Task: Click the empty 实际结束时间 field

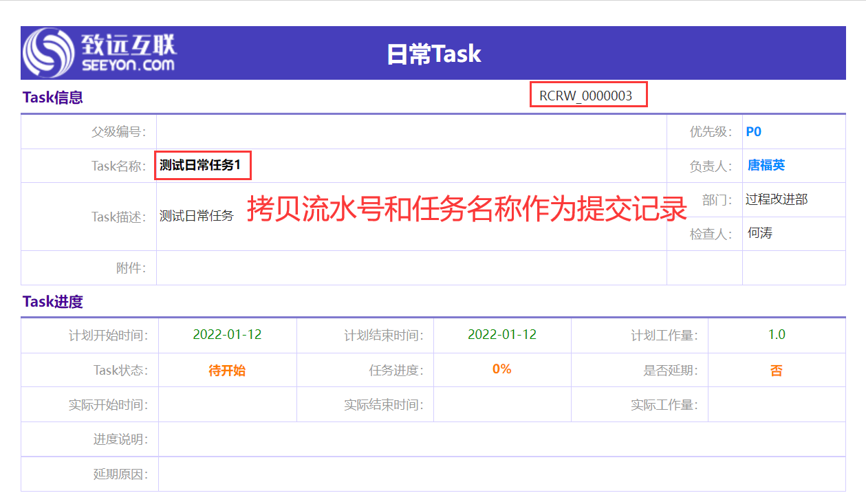Action: click(502, 405)
